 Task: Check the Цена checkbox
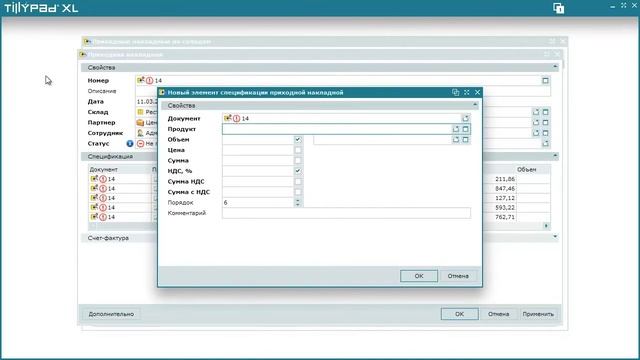(298, 150)
